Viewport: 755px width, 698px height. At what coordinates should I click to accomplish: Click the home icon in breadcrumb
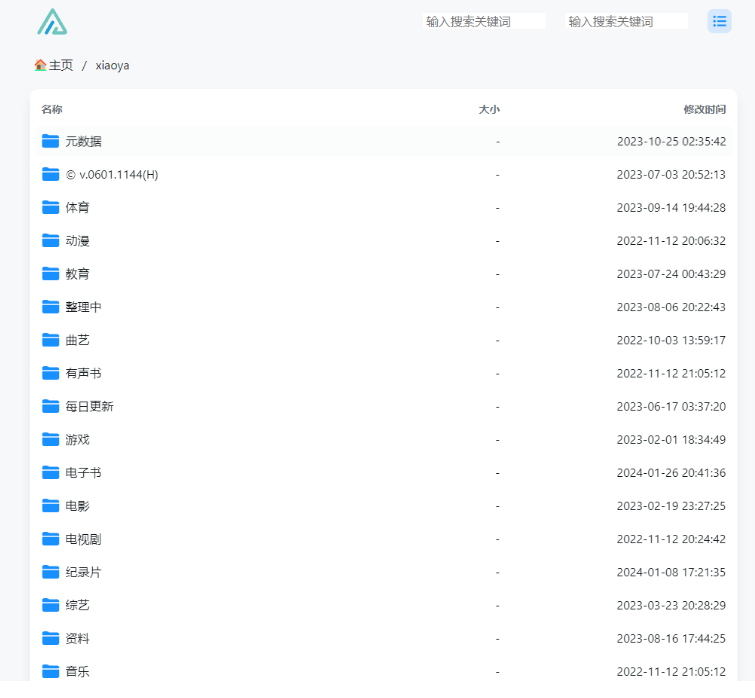[x=40, y=65]
